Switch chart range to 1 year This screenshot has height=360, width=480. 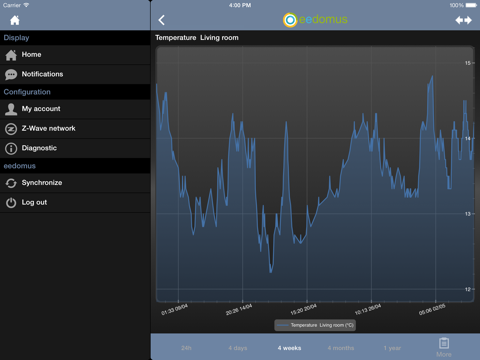click(x=392, y=348)
